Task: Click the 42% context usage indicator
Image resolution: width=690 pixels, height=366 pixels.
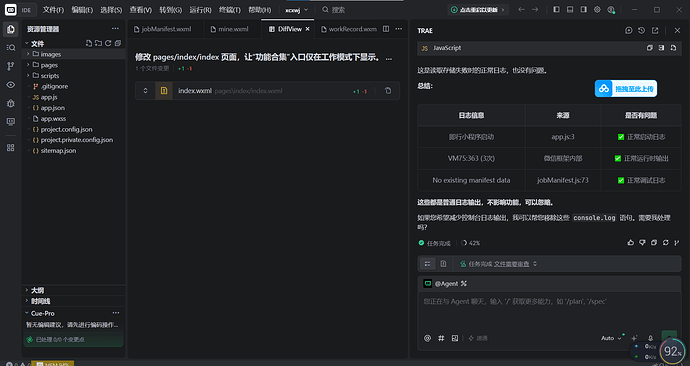Action: [470, 243]
